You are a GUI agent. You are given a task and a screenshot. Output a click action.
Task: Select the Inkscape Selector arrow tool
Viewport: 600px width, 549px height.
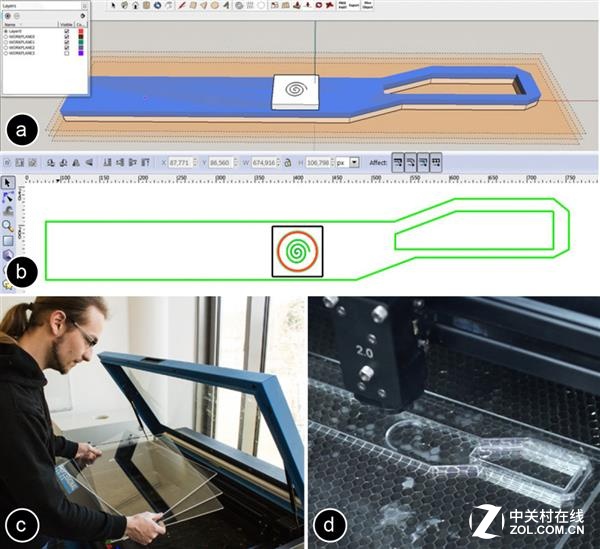coord(8,182)
